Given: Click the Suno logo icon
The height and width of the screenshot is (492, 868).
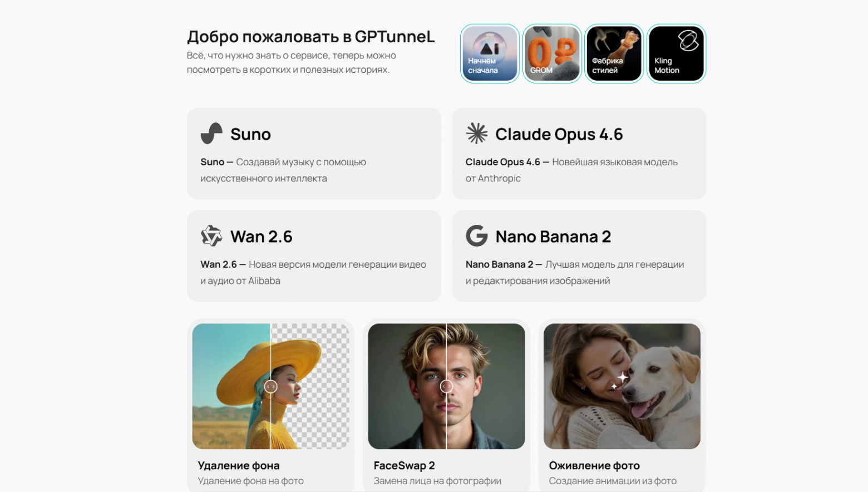Looking at the screenshot, I should tap(211, 134).
